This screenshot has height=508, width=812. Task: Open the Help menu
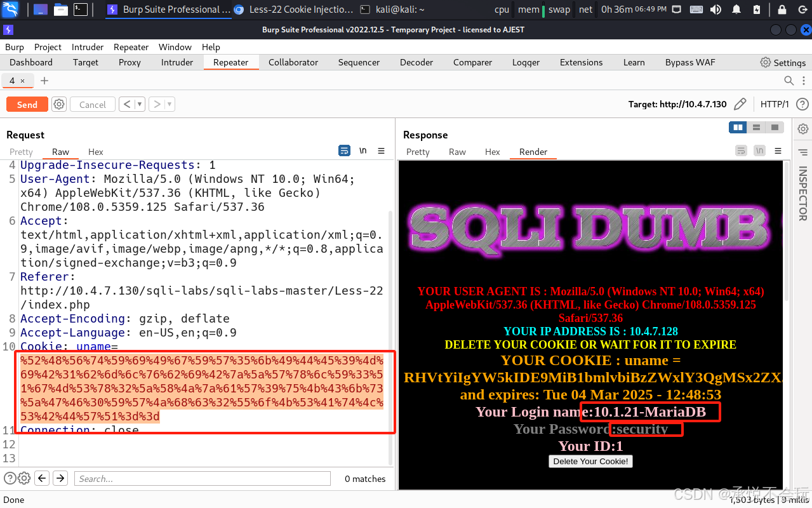pos(211,47)
